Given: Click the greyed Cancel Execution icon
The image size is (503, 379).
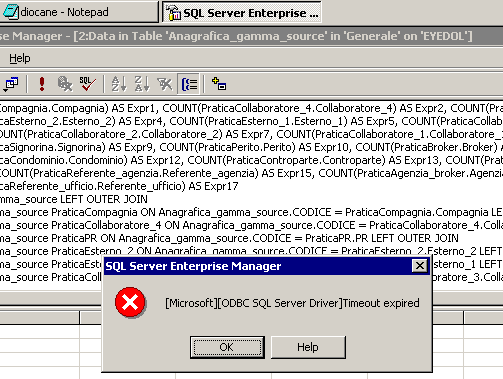Looking at the screenshot, I should point(65,84).
